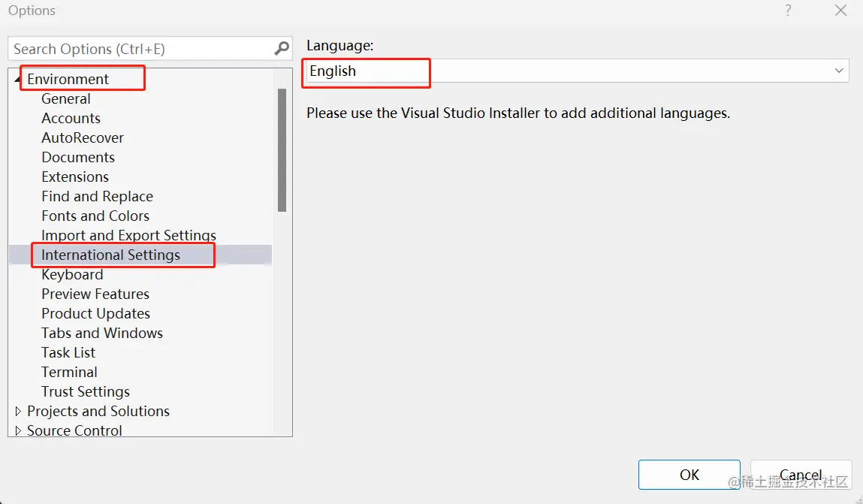This screenshot has width=863, height=504.
Task: Open Extensions settings
Action: (75, 177)
